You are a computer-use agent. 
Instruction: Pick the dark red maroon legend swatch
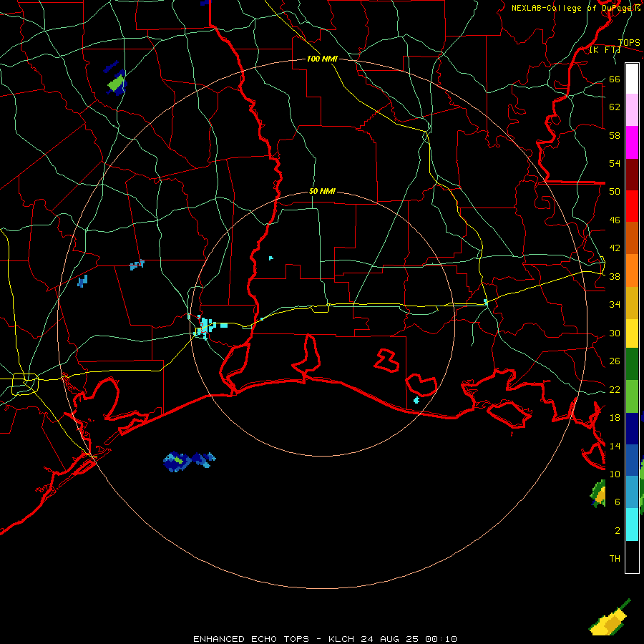632,174
